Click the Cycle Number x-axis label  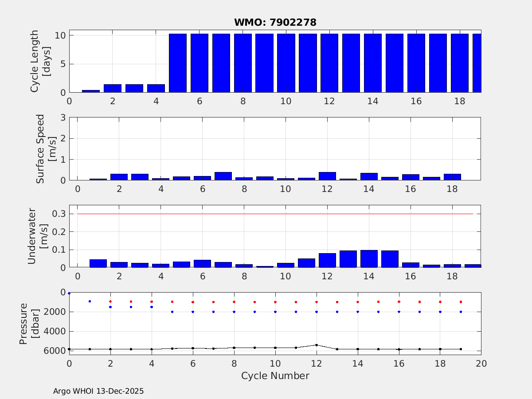click(275, 376)
